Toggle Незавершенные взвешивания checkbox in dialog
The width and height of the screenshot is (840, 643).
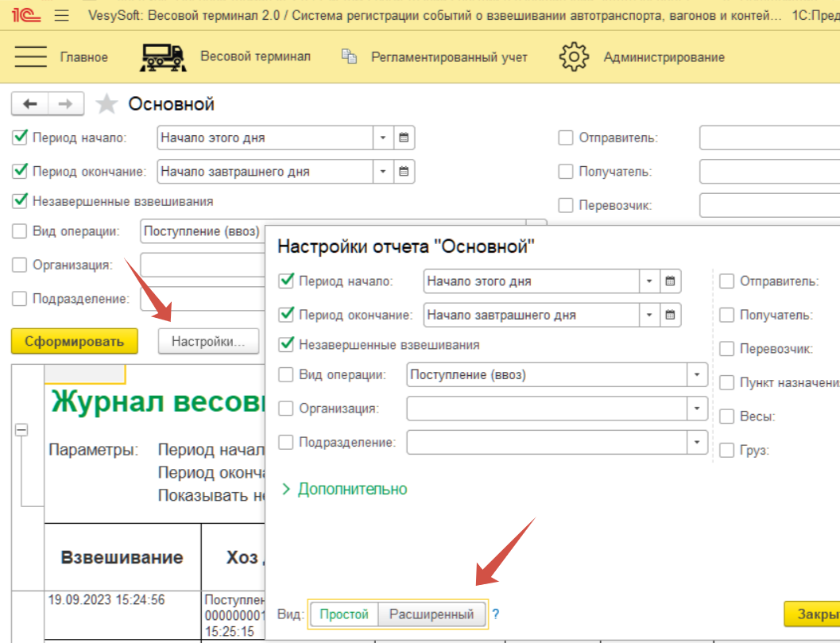click(287, 345)
